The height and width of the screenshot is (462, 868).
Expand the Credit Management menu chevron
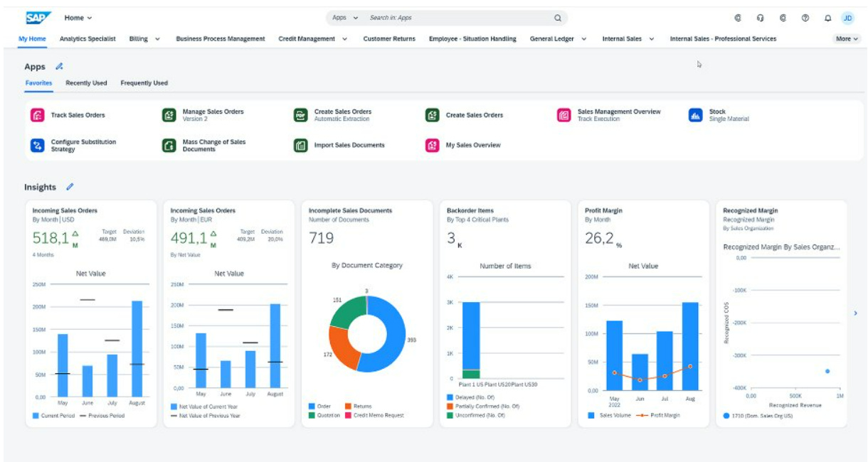344,39
